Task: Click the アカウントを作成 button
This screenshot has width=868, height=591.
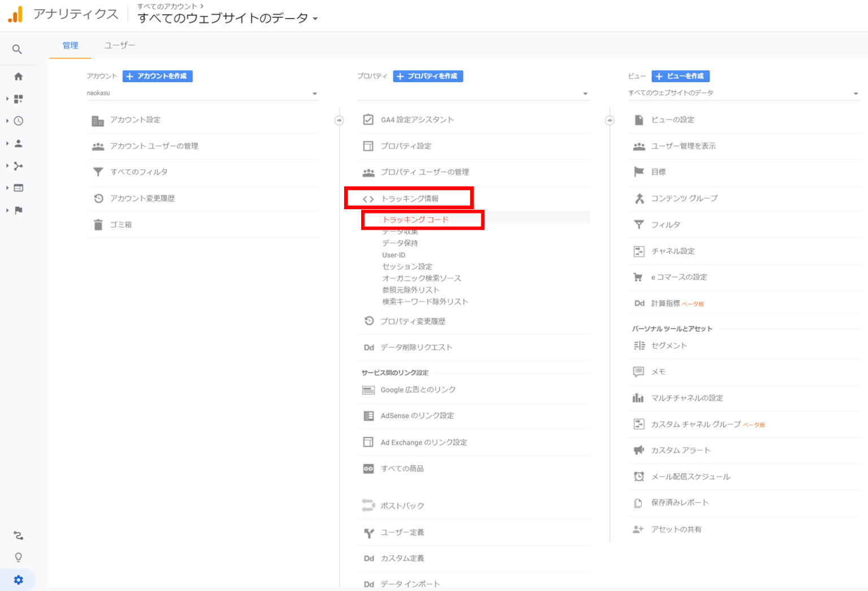Action: point(158,76)
